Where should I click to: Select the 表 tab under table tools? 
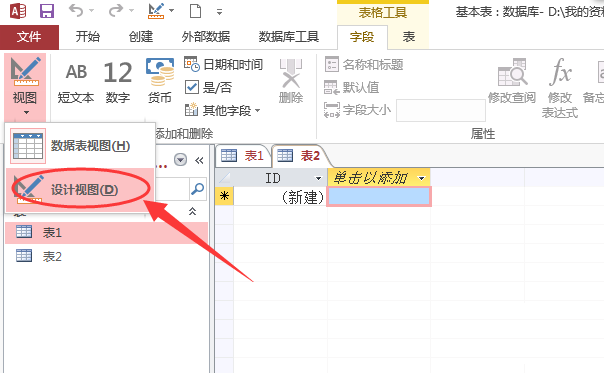pos(408,37)
